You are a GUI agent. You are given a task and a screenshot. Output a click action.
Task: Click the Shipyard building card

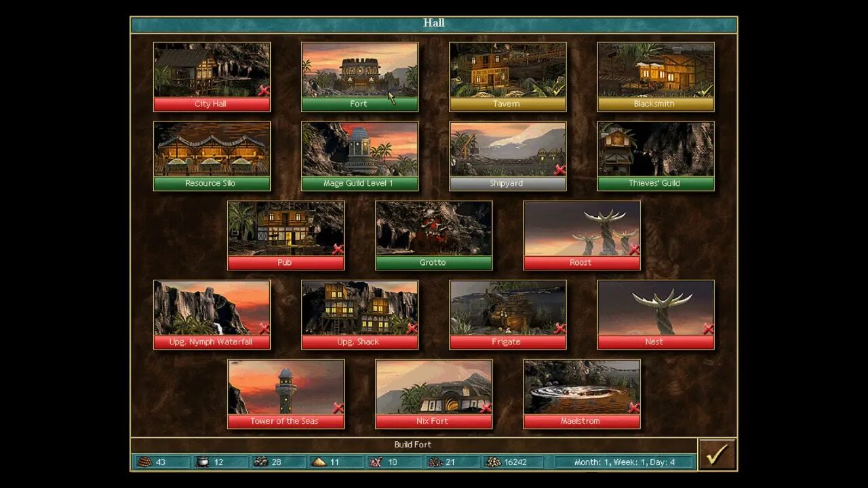507,156
